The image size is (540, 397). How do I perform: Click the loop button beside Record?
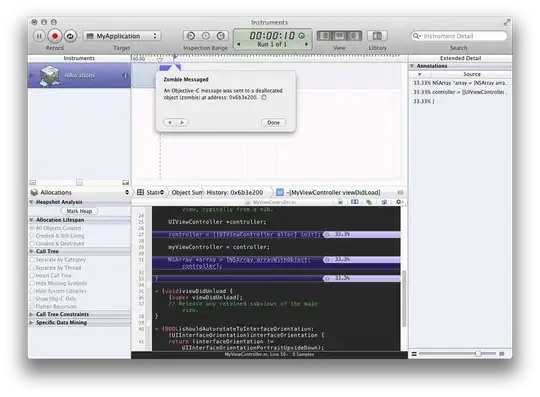pos(70,36)
